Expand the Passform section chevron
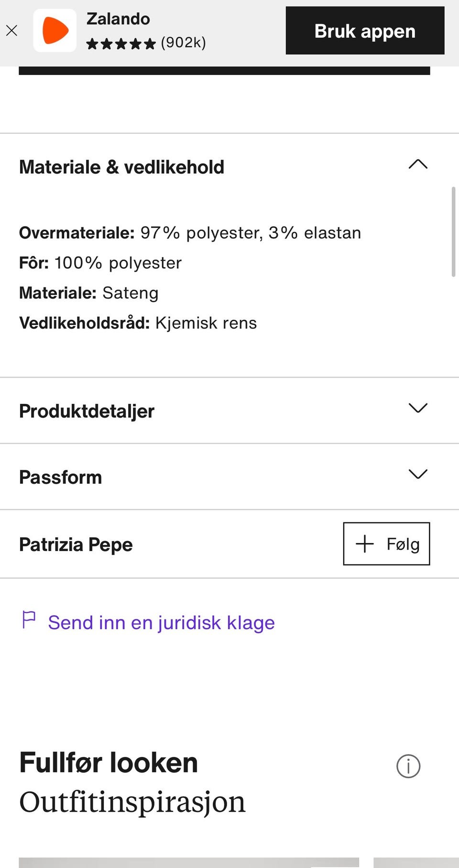Image resolution: width=459 pixels, height=868 pixels. 418,474
